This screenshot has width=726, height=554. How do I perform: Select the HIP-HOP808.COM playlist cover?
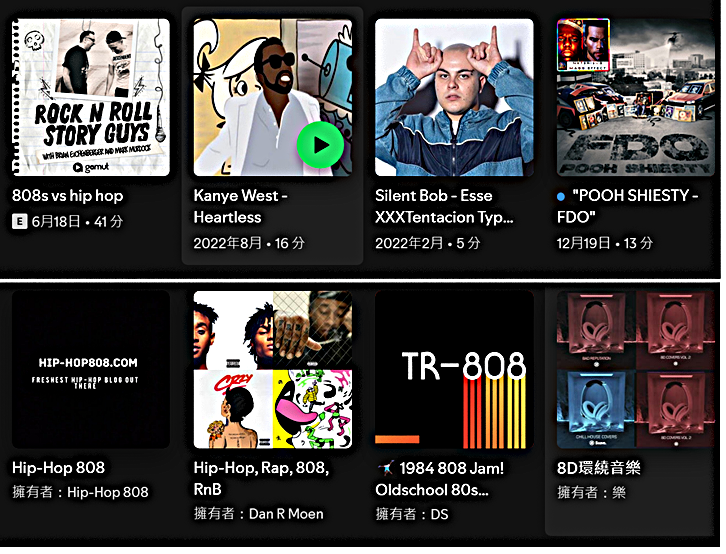pyautogui.click(x=91, y=369)
